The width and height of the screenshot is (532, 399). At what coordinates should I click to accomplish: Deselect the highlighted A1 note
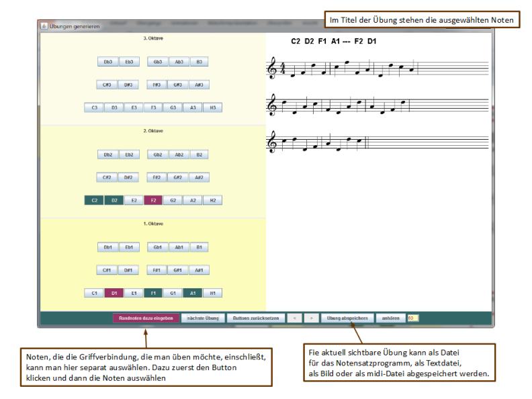(x=193, y=293)
